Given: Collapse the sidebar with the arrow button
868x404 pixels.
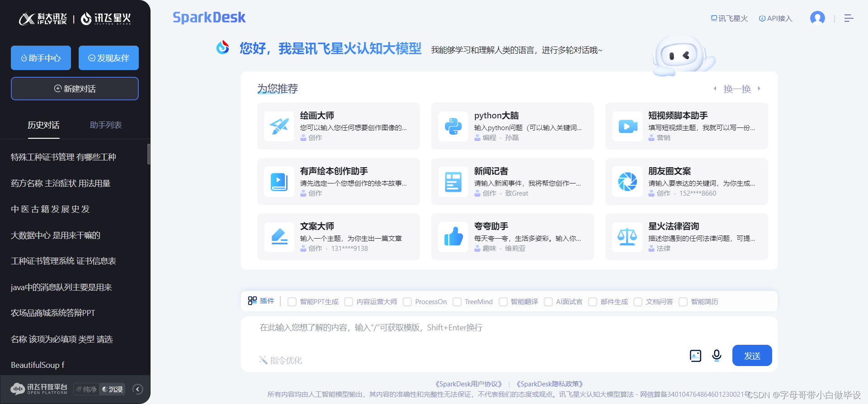Looking at the screenshot, I should [138, 389].
